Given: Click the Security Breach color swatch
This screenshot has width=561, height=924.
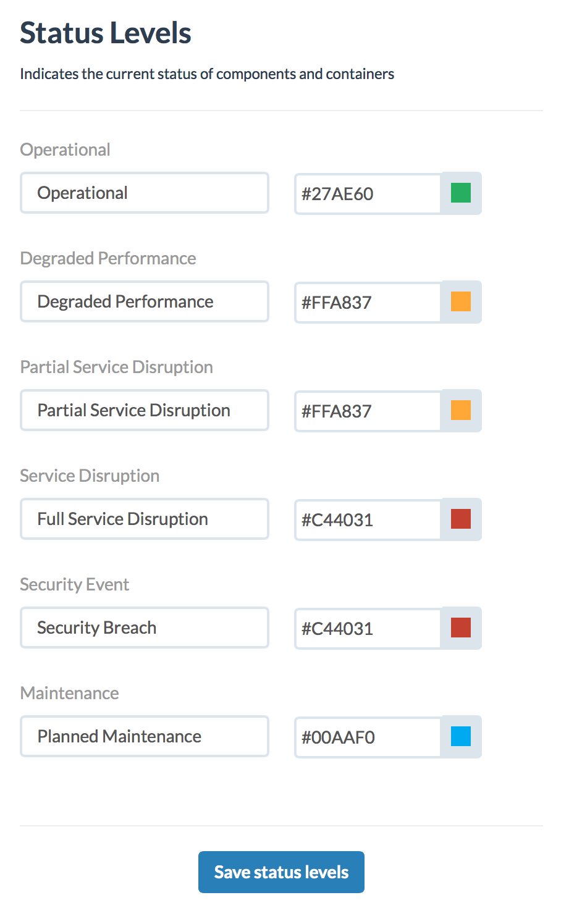Looking at the screenshot, I should click(x=460, y=628).
